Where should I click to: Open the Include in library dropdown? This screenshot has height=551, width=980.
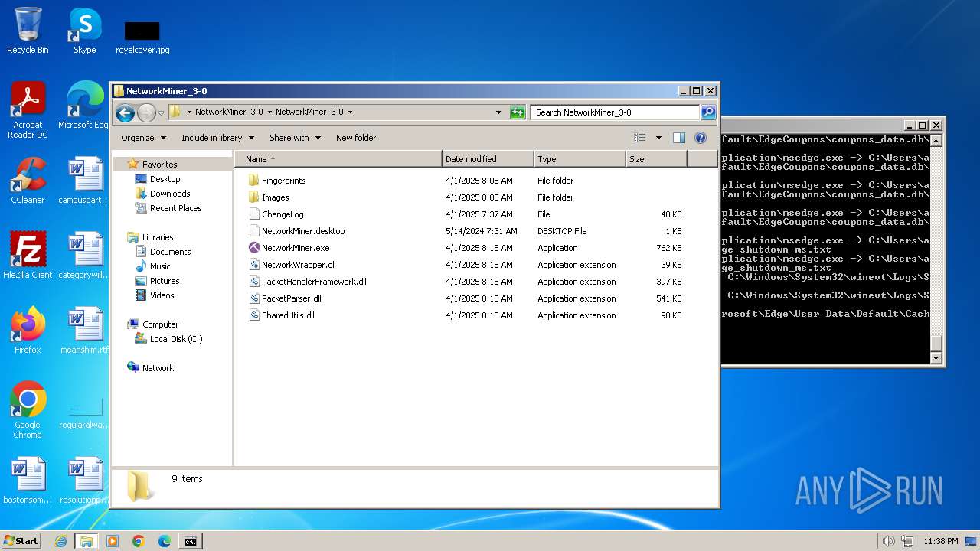click(217, 138)
